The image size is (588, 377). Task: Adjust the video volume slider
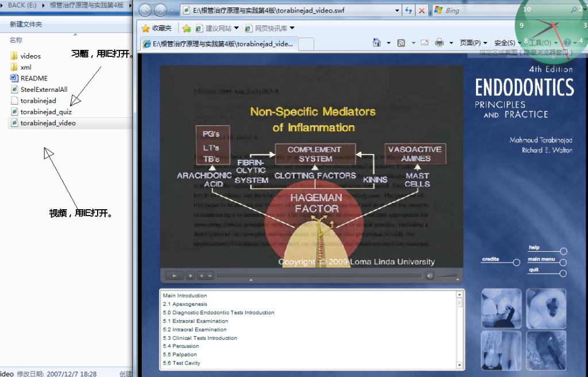(448, 276)
